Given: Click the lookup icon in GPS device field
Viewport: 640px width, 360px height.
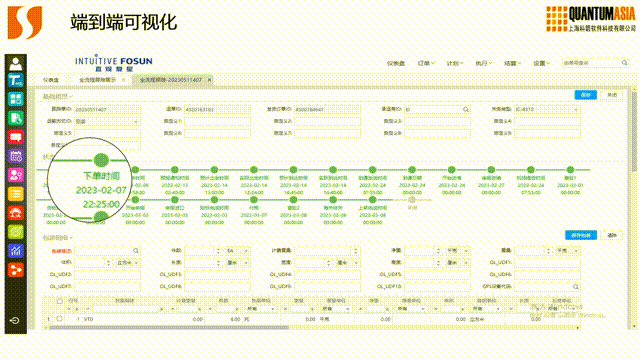Looking at the screenshot, I should click(x=576, y=287).
